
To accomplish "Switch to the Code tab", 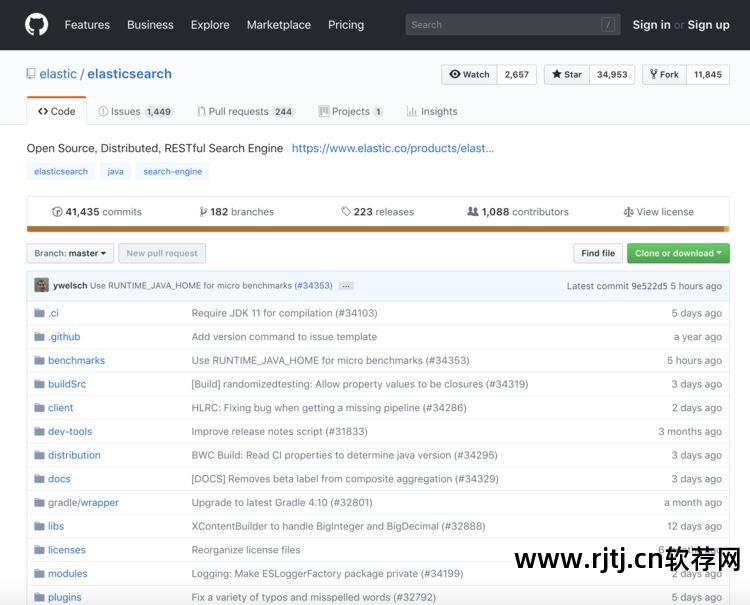I will (56, 111).
